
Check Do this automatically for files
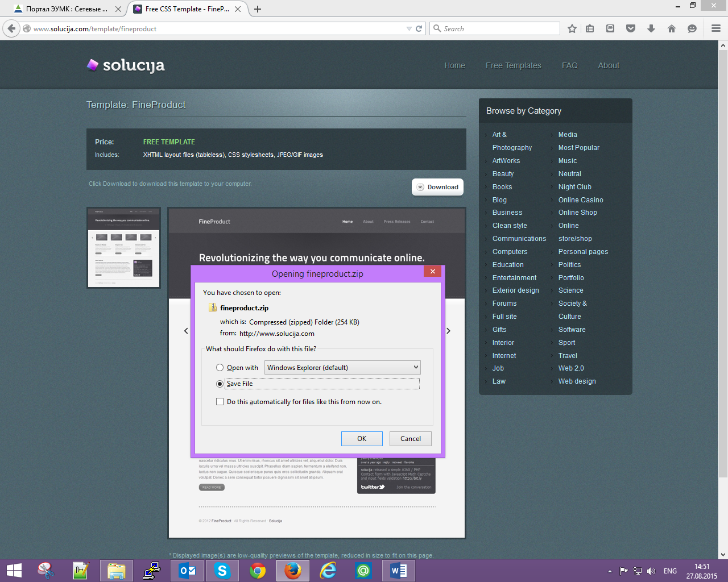(x=220, y=402)
